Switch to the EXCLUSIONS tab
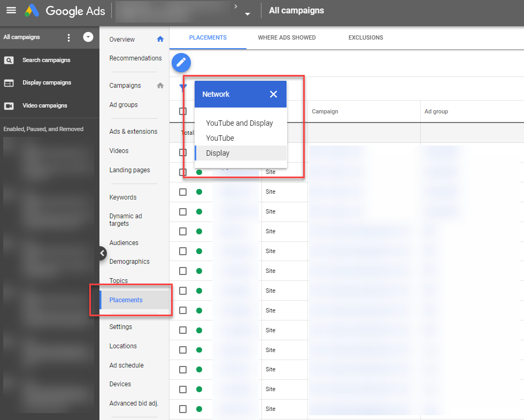Screen dimensions: 524x420 (366, 38)
